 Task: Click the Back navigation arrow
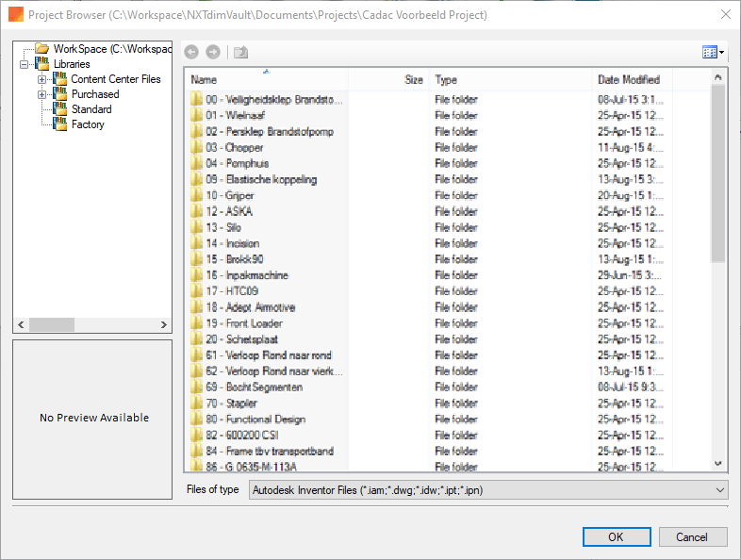(191, 52)
